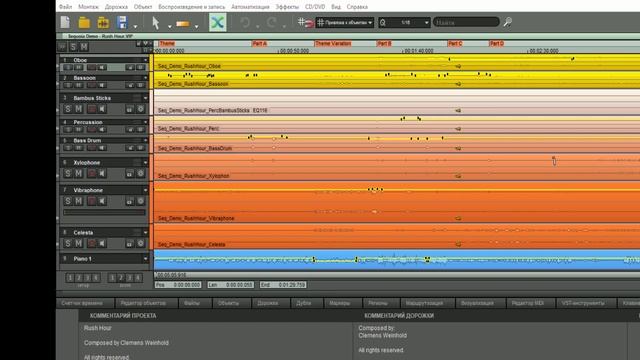Toggle the snap magnet grid icon
The width and height of the screenshot is (640, 360).
(x=306, y=22)
